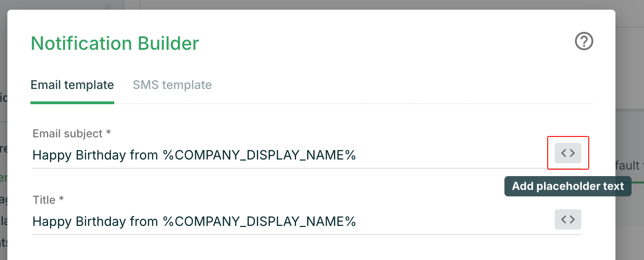
Task: Click the word "Happy" in the Title field
Action: 48,221
